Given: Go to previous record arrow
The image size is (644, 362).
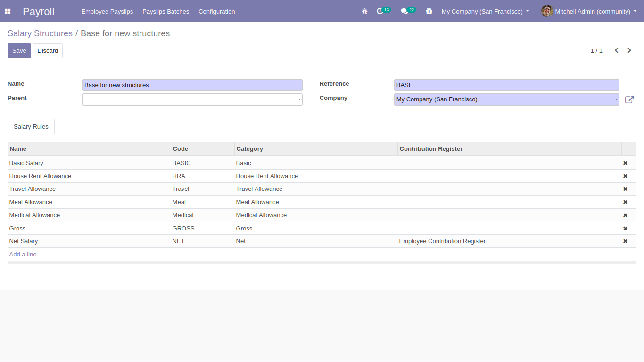Looking at the screenshot, I should [x=616, y=50].
